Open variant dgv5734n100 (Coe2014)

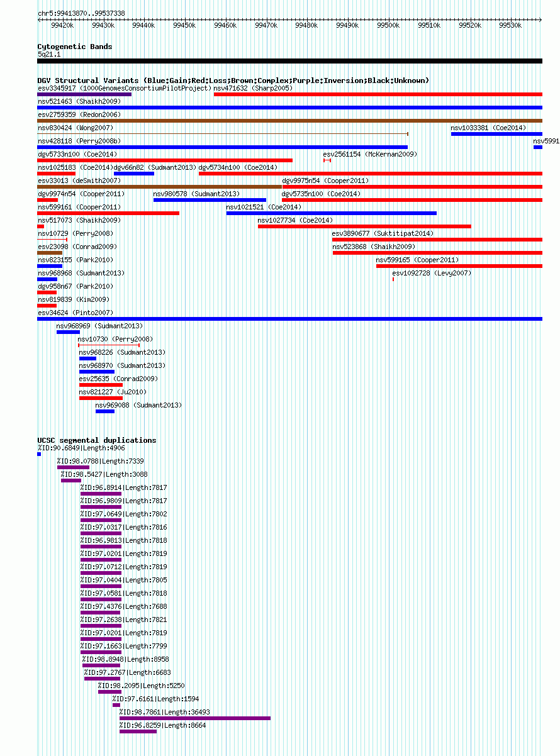[x=371, y=174]
